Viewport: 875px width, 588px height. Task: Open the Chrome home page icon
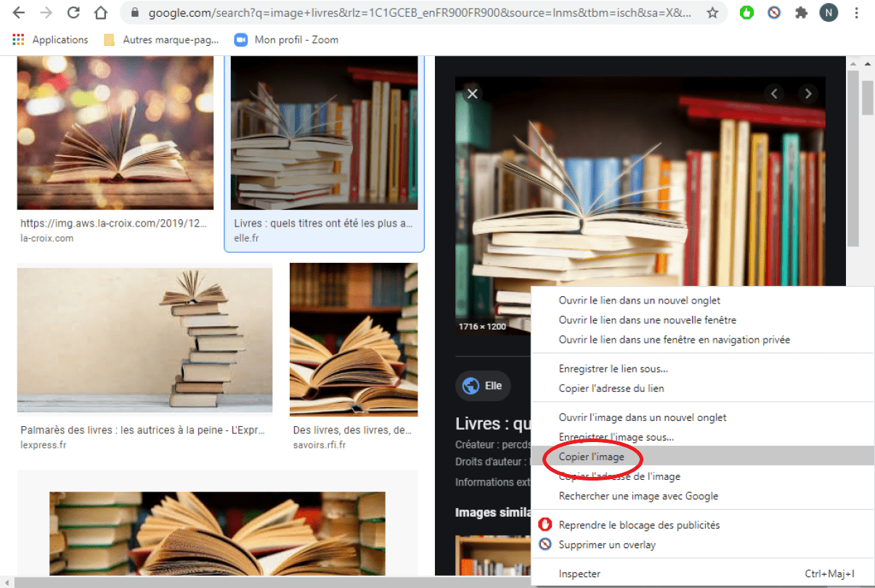pyautogui.click(x=100, y=12)
